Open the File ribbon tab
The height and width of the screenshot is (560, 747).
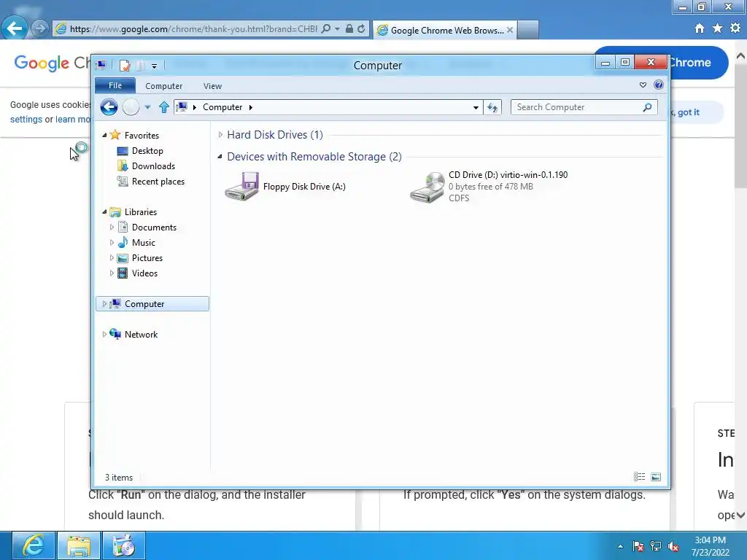click(115, 85)
